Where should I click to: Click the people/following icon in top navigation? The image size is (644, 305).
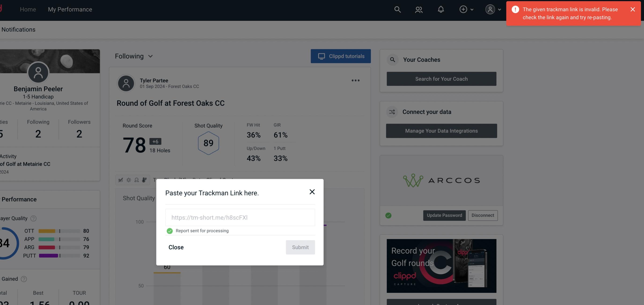tap(418, 9)
